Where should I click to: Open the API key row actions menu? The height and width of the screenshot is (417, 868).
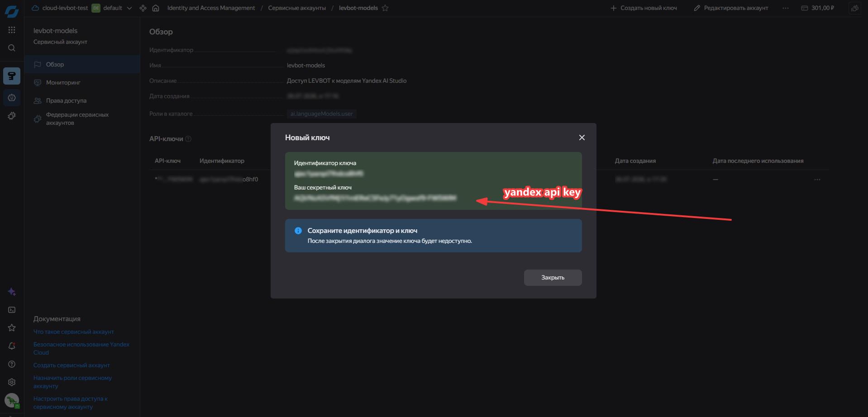tap(817, 180)
